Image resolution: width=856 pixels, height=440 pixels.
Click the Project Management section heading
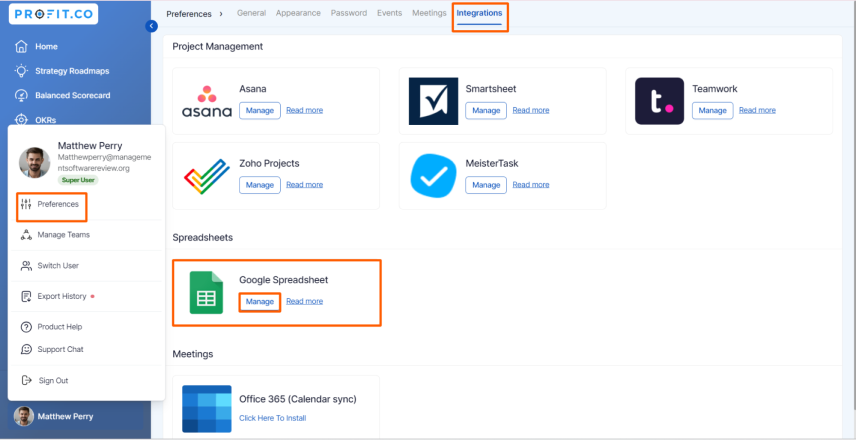[x=218, y=46]
